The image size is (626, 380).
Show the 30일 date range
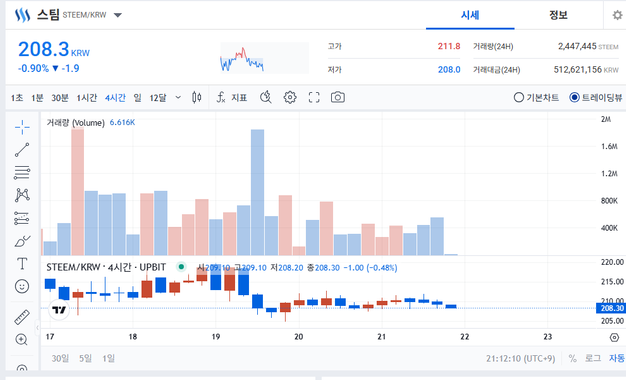[60, 358]
